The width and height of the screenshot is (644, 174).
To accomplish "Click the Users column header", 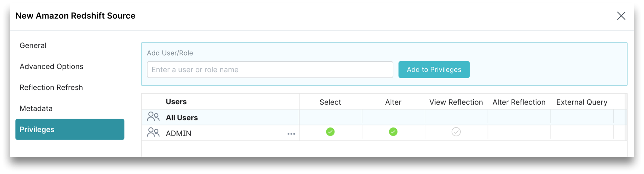I will (176, 102).
